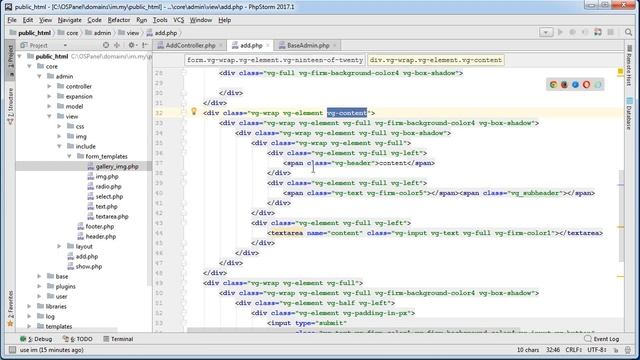Open the Refactor menu
The width and height of the screenshot is (640, 360).
[119, 20]
